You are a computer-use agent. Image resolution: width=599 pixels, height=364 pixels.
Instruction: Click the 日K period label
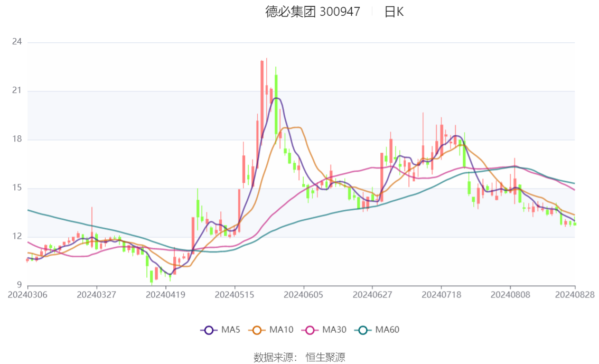394,12
